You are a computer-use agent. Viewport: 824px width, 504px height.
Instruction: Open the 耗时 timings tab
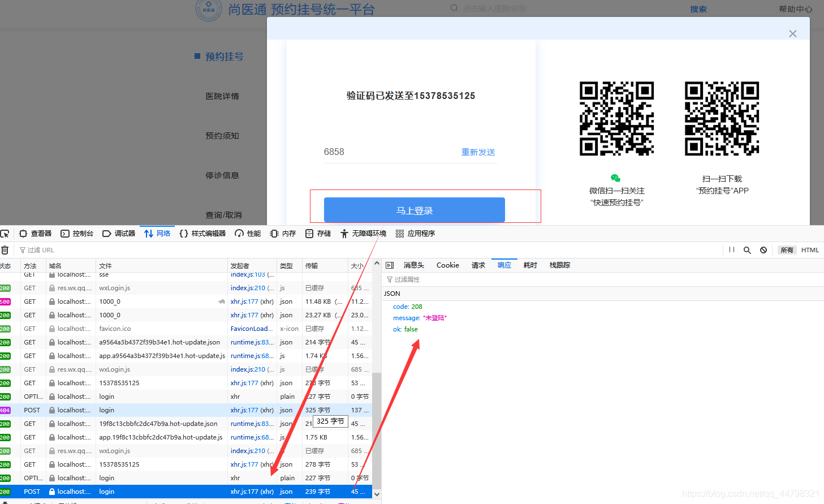coord(530,265)
